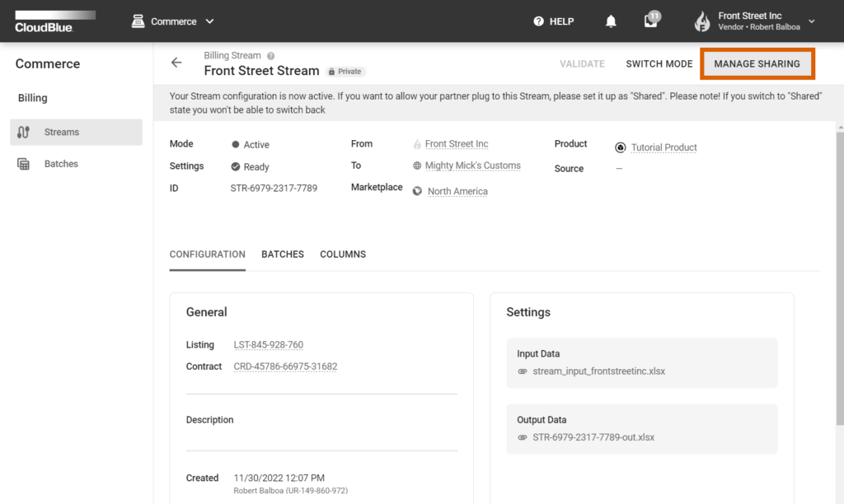Click the Input Data heading
This screenshot has width=844, height=504.
538,354
